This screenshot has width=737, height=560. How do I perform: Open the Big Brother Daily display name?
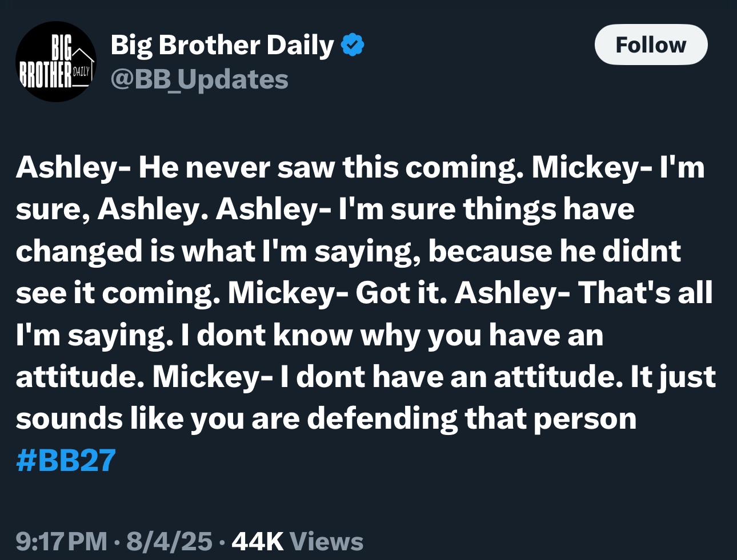[222, 45]
